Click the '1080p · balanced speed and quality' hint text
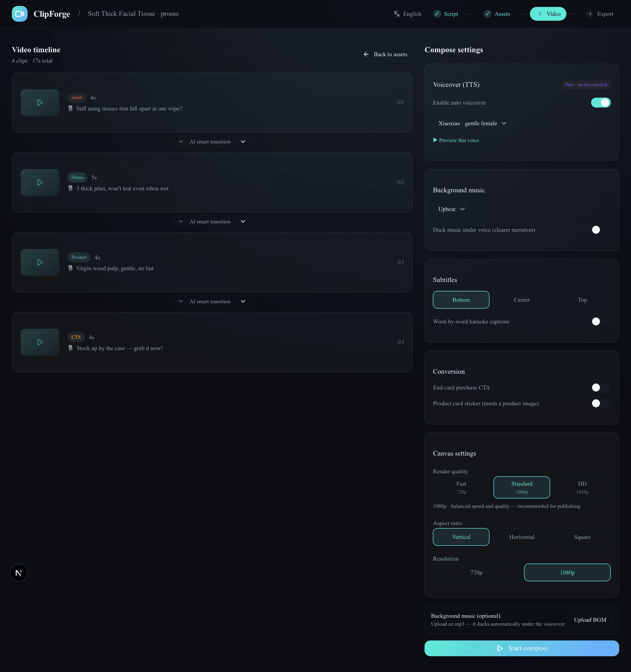The height and width of the screenshot is (672, 631). pos(506,506)
